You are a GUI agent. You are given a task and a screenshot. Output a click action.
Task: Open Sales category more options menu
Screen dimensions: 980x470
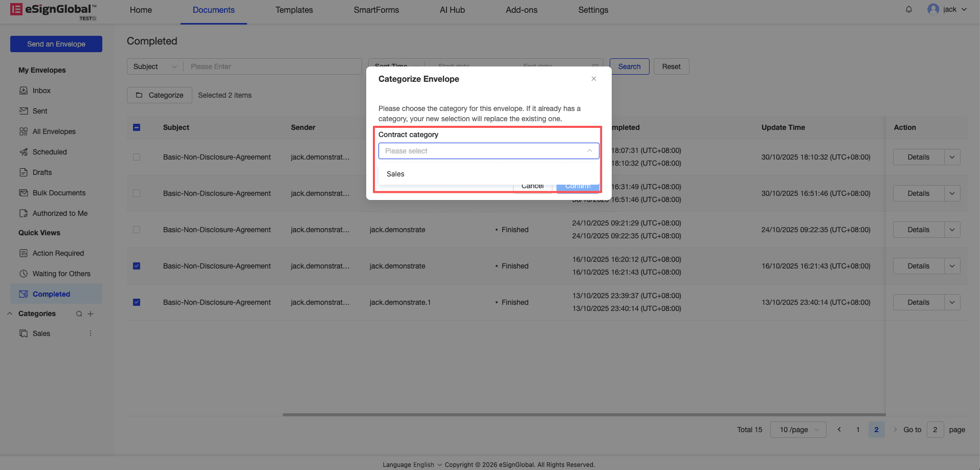coord(91,333)
